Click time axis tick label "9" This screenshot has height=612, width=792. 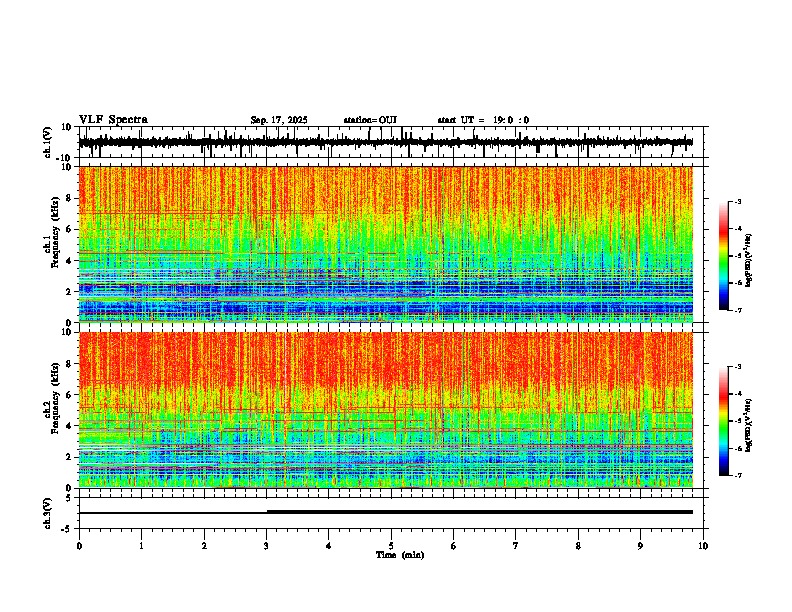tap(640, 546)
